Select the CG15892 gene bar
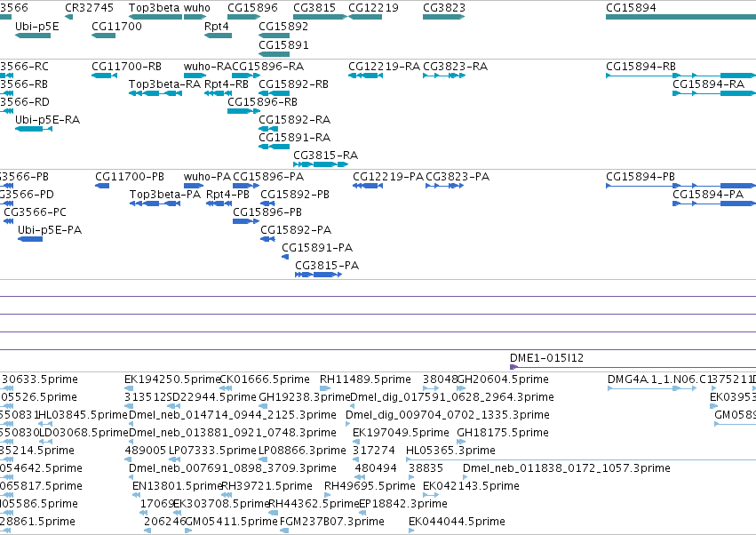 point(274,36)
